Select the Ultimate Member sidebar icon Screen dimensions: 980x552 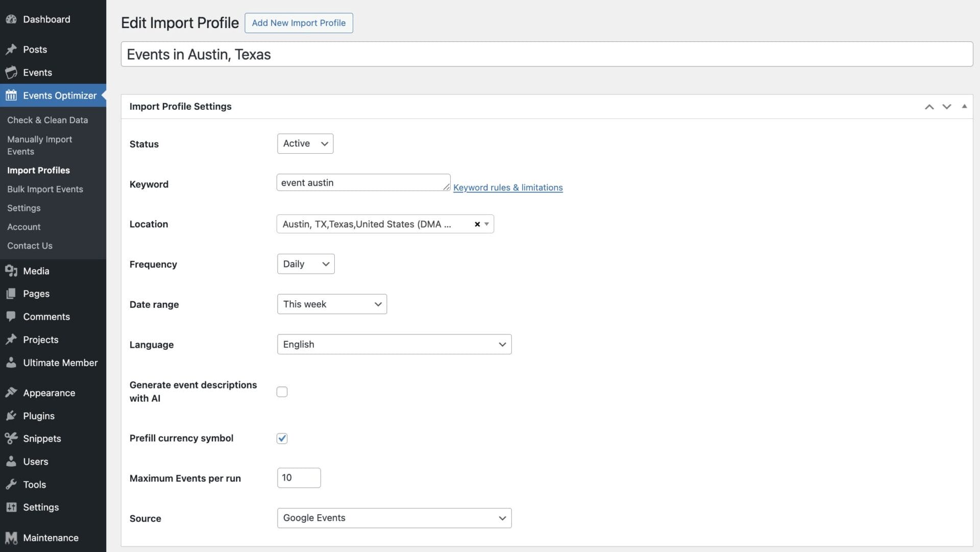[12, 363]
